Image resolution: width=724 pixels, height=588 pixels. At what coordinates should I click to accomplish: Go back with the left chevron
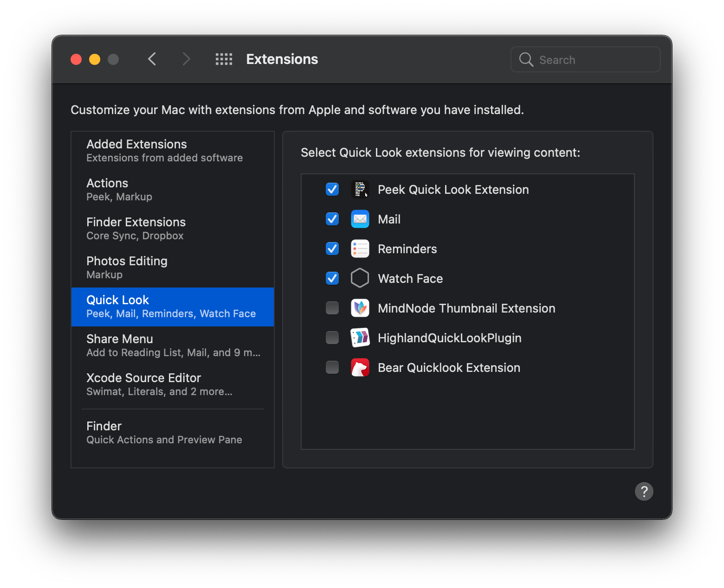click(152, 59)
